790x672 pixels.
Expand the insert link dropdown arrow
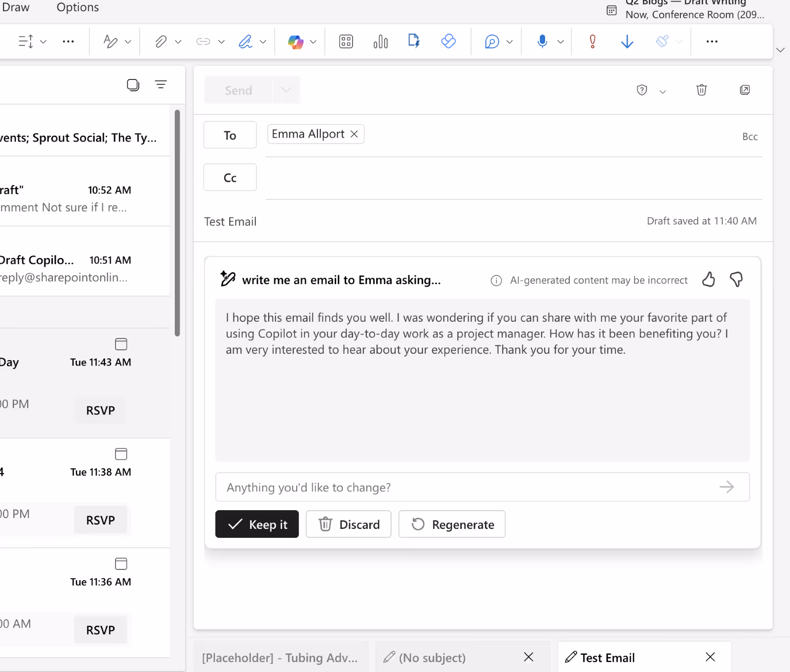(x=221, y=41)
